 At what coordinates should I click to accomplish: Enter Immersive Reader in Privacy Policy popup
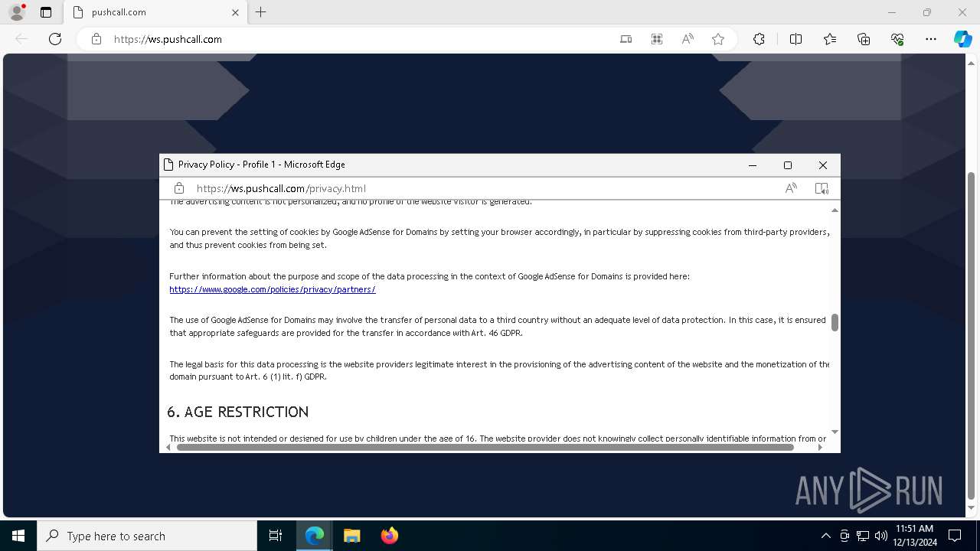click(822, 188)
